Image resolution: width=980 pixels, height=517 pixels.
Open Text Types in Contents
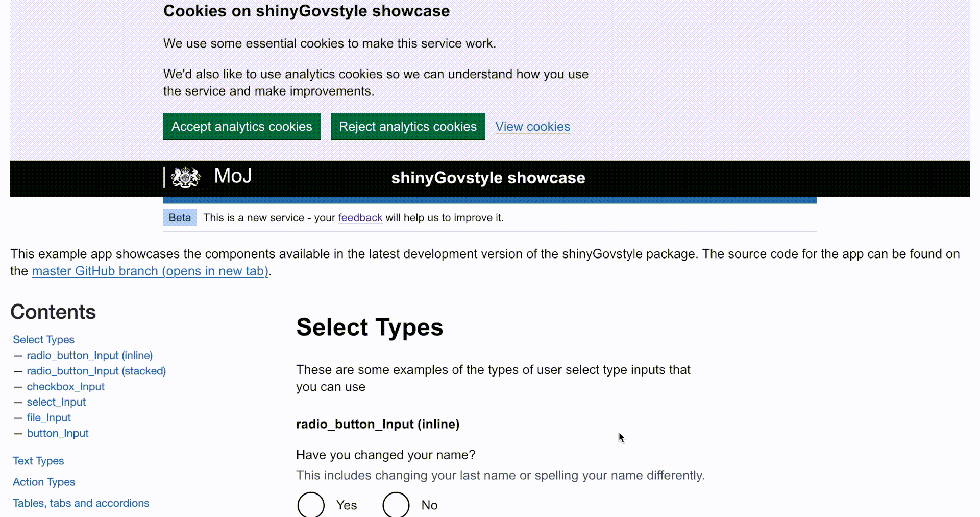coord(38,461)
